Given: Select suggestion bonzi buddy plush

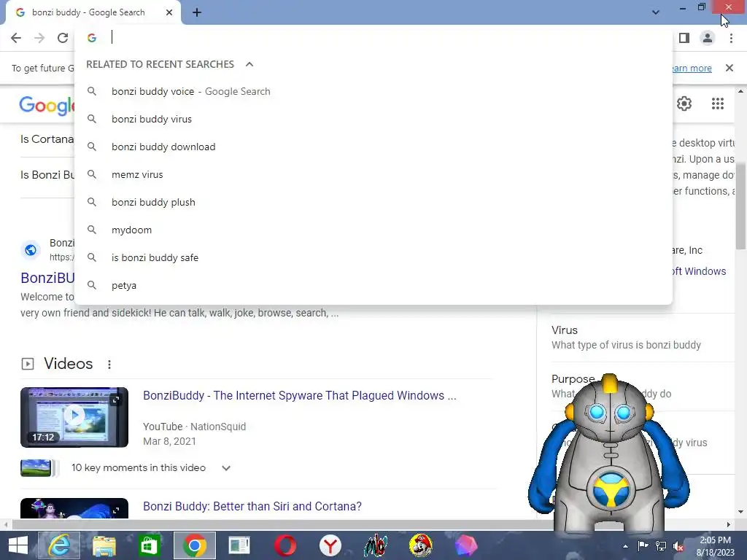Looking at the screenshot, I should click(x=373, y=202).
